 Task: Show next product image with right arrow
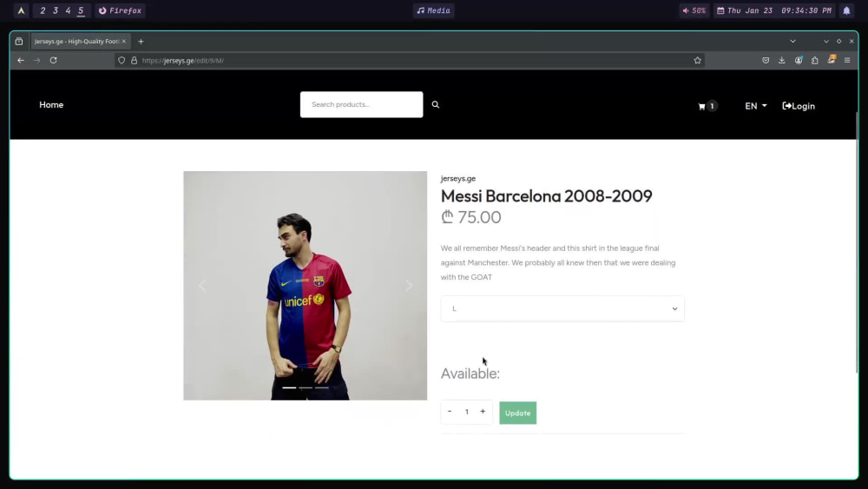coord(409,286)
